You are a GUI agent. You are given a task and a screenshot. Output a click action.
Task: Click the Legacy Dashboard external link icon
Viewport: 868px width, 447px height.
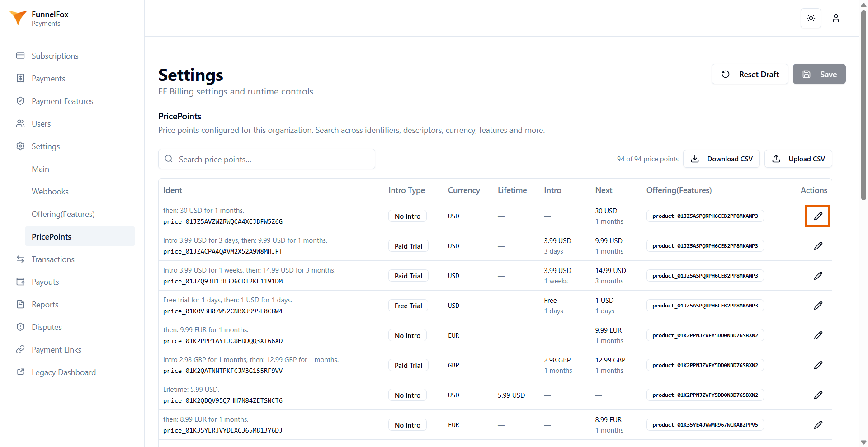coord(20,372)
